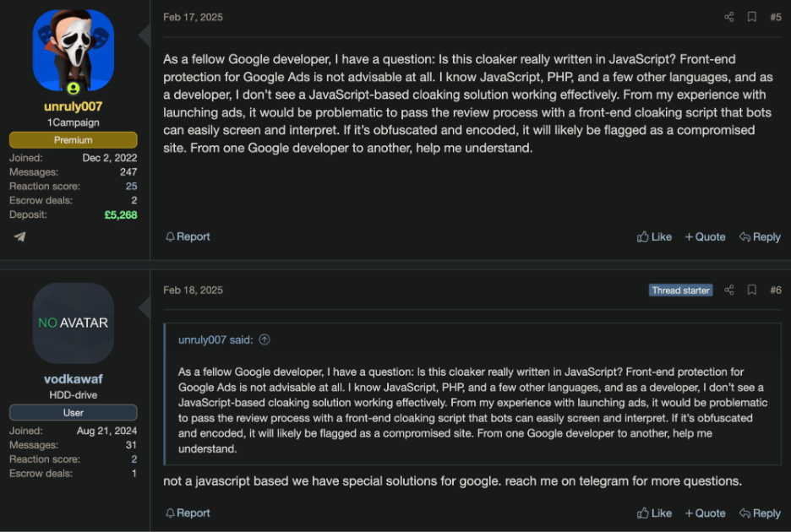
Task: Like unruly007's post
Action: point(655,237)
